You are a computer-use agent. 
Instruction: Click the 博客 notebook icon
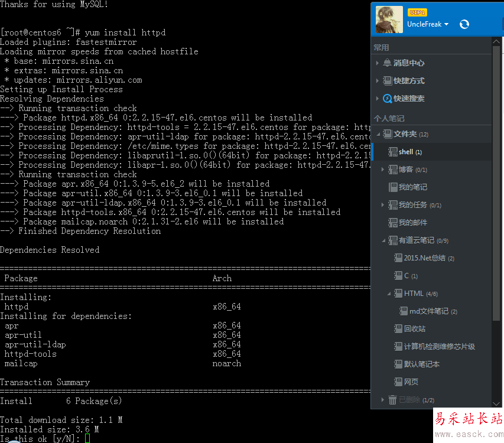tap(393, 170)
